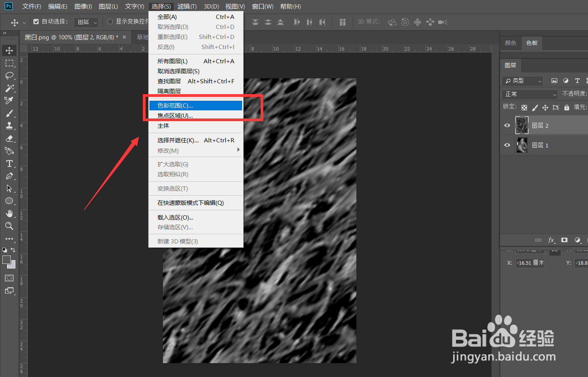Viewport: 588px width, 377px height.
Task: Lock transparent pixels icon
Action: (524, 108)
